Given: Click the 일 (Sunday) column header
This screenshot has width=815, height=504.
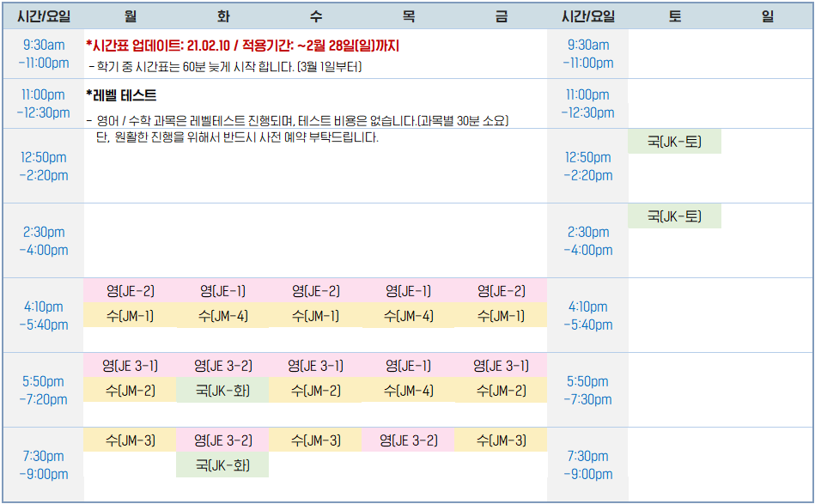Looking at the screenshot, I should pyautogui.click(x=767, y=16).
